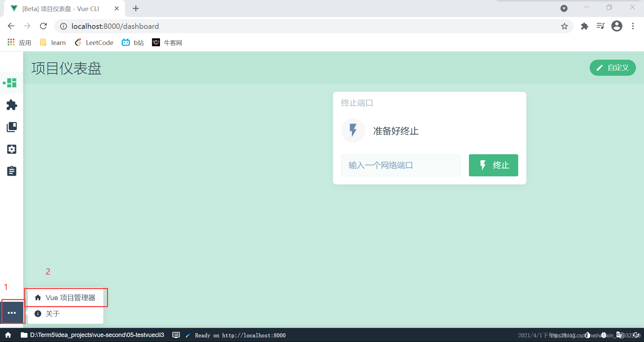Open browser extensions puzzle icon

tap(585, 26)
